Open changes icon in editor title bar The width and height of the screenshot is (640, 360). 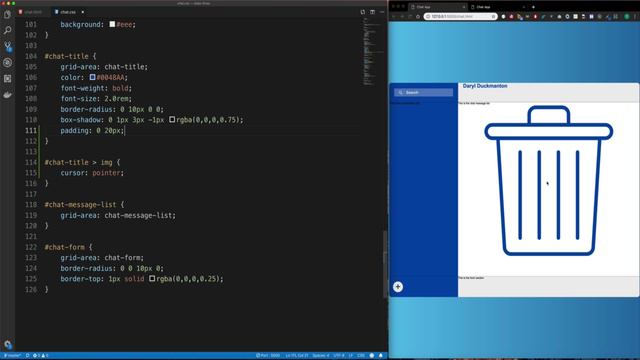click(362, 12)
